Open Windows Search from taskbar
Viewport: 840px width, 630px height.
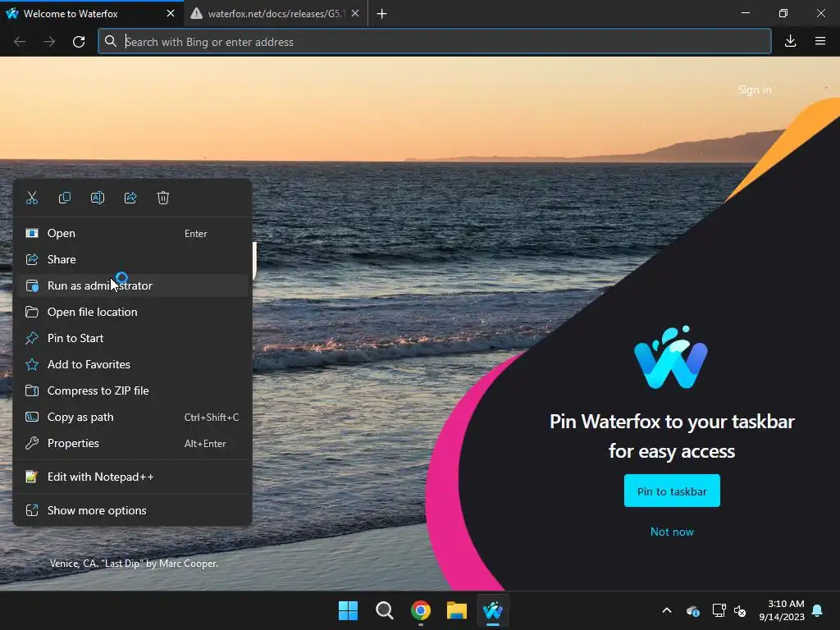tap(385, 610)
